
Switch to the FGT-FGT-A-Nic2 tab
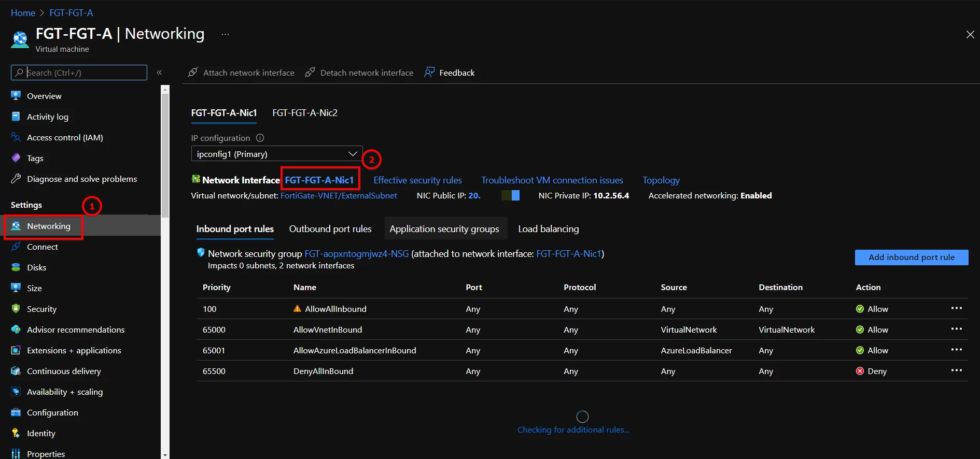305,113
